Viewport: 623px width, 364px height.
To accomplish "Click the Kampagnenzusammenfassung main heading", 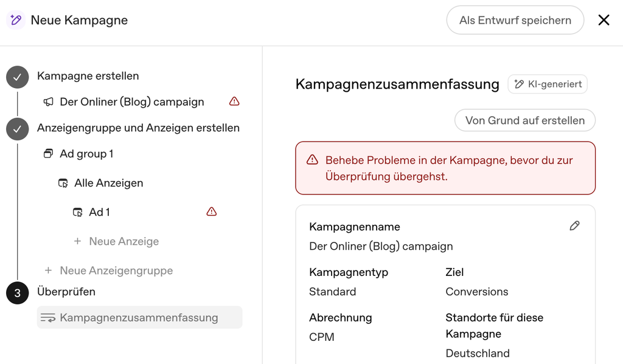I will click(x=397, y=84).
